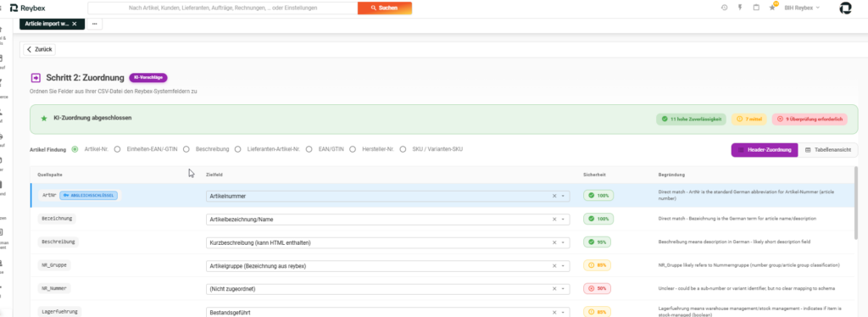The width and height of the screenshot is (868, 317).
Task: Open the history clock icon
Action: 724,8
